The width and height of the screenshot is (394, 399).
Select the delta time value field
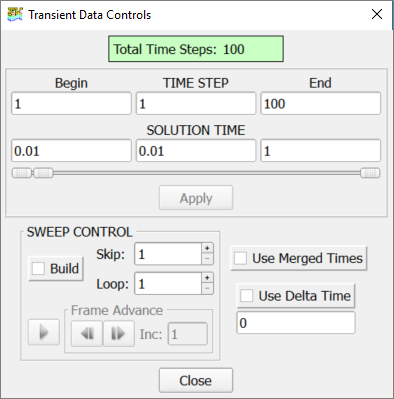[296, 323]
